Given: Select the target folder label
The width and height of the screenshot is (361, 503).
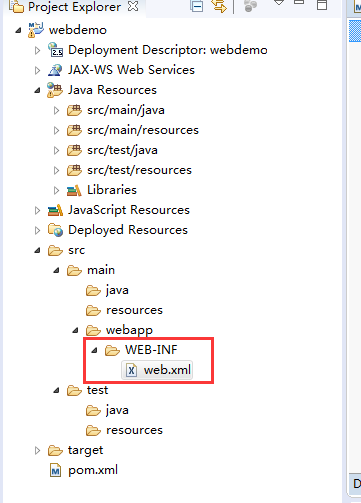Looking at the screenshot, I should (85, 450).
